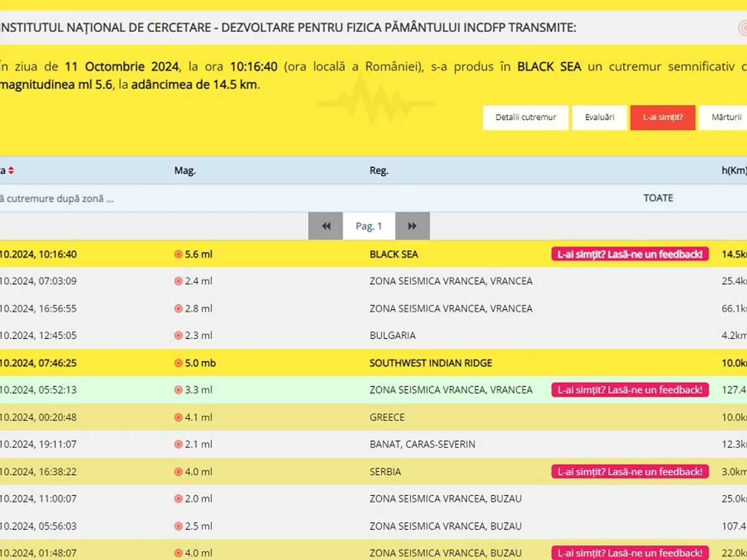Click the next page double-arrow button
The image size is (747, 560).
click(x=412, y=226)
